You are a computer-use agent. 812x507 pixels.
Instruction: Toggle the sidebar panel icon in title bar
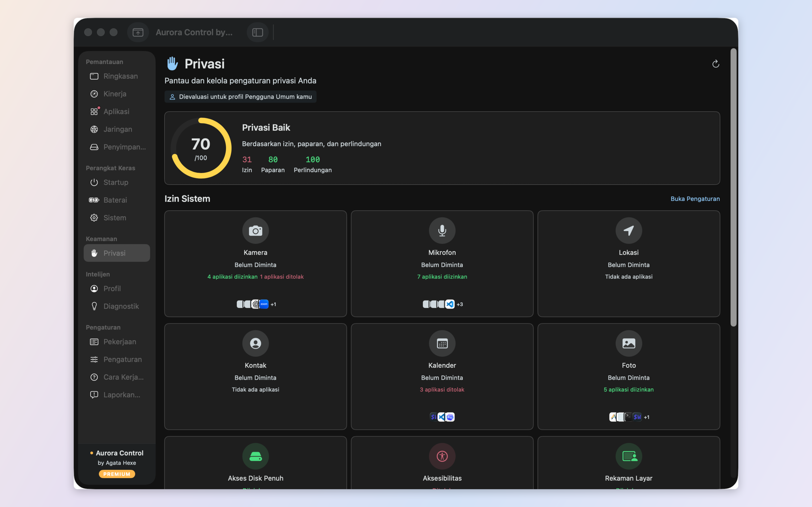coord(257,32)
